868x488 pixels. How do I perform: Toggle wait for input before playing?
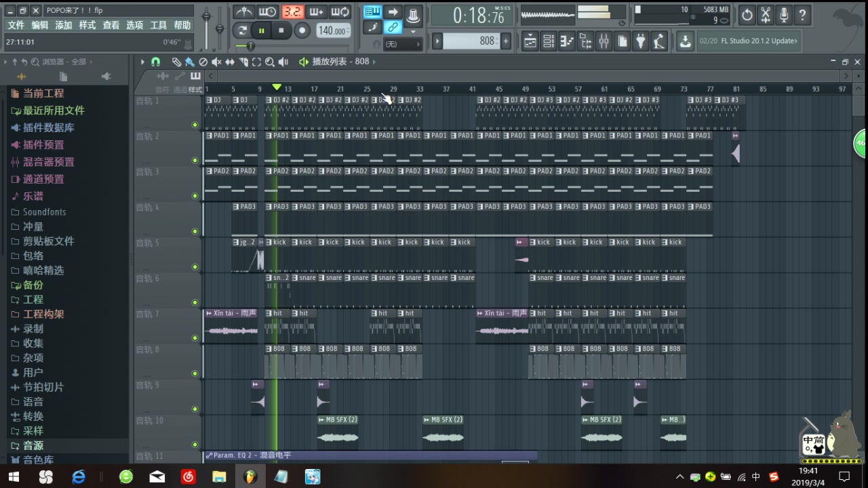[268, 12]
